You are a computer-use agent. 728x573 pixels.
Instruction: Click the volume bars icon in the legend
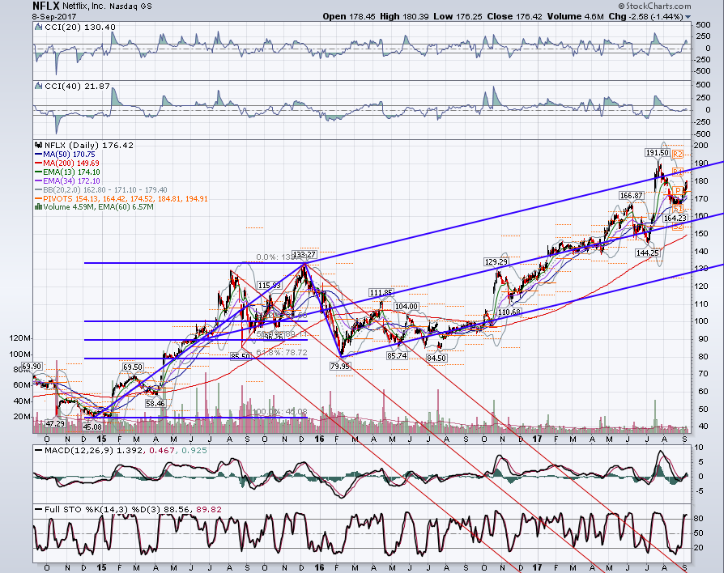click(x=39, y=207)
